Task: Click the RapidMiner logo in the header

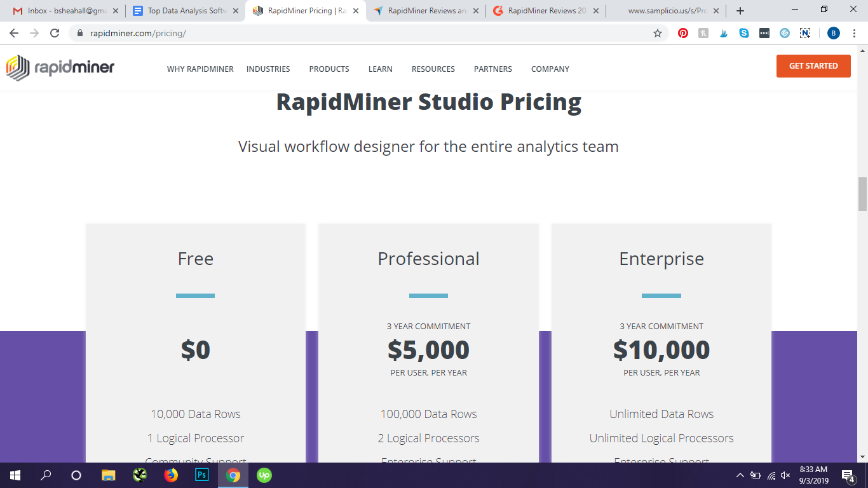Action: [60, 68]
